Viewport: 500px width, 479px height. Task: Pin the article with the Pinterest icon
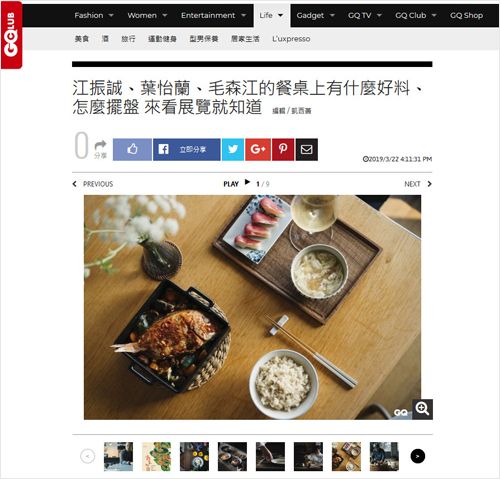pyautogui.click(x=283, y=149)
